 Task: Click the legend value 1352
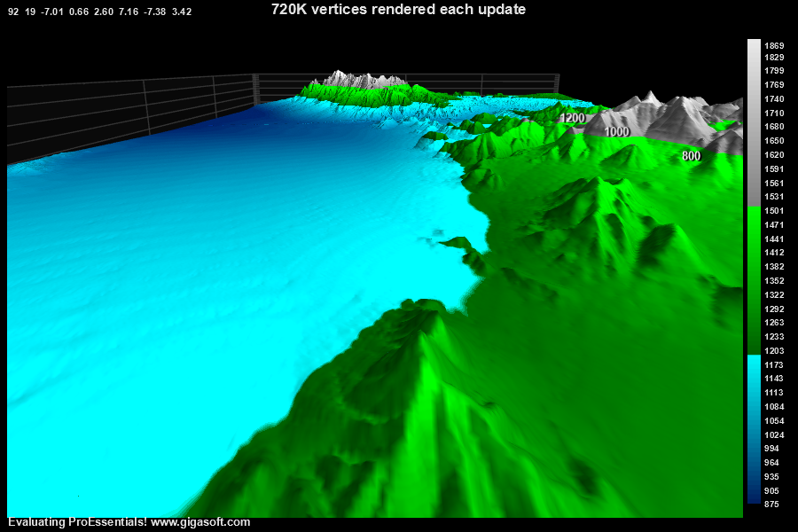point(774,281)
